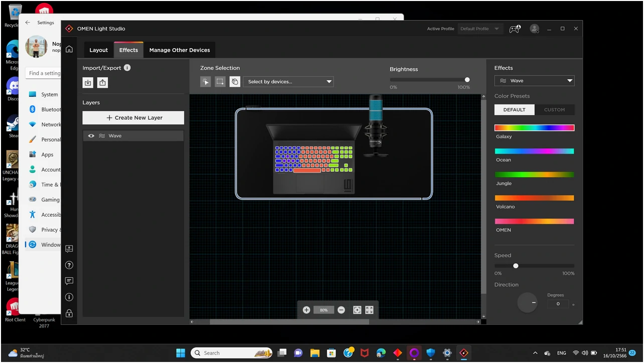644x363 pixels.
Task: Click the lock icon in OMEN sidebar
Action: coord(69,313)
